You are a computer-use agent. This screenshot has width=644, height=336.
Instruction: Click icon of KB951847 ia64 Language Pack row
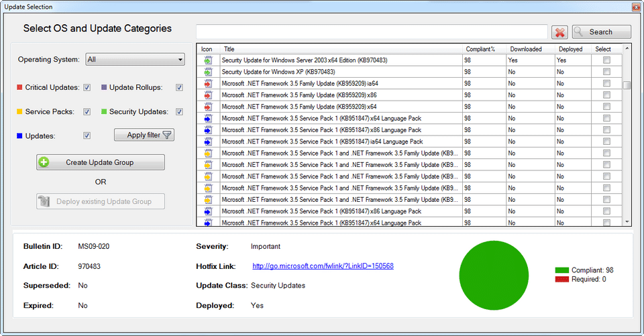208,142
